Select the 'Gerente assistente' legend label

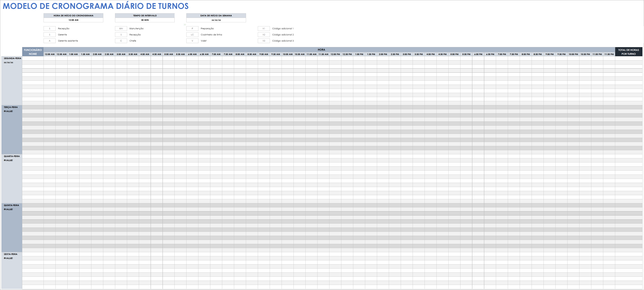click(x=68, y=41)
